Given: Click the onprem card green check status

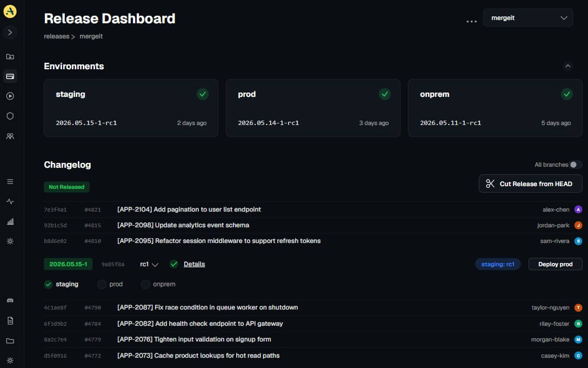Looking at the screenshot, I should 566,94.
